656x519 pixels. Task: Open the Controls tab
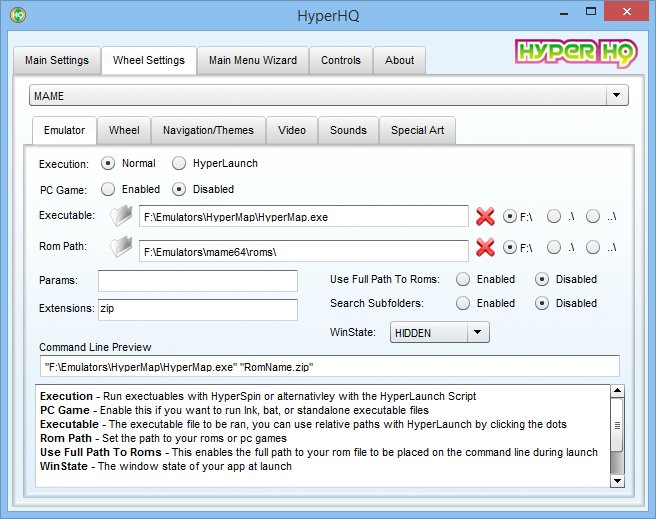tap(341, 60)
